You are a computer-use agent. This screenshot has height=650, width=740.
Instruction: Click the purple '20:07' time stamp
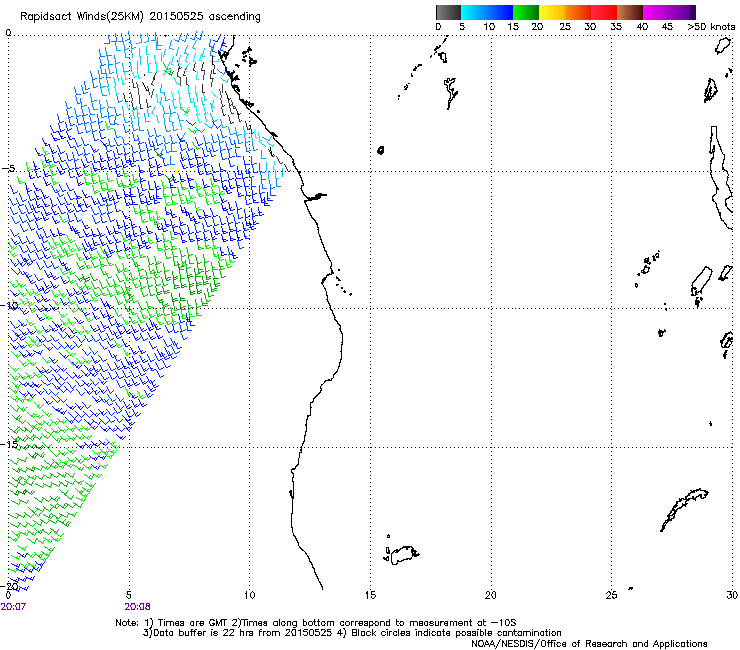(x=13, y=607)
